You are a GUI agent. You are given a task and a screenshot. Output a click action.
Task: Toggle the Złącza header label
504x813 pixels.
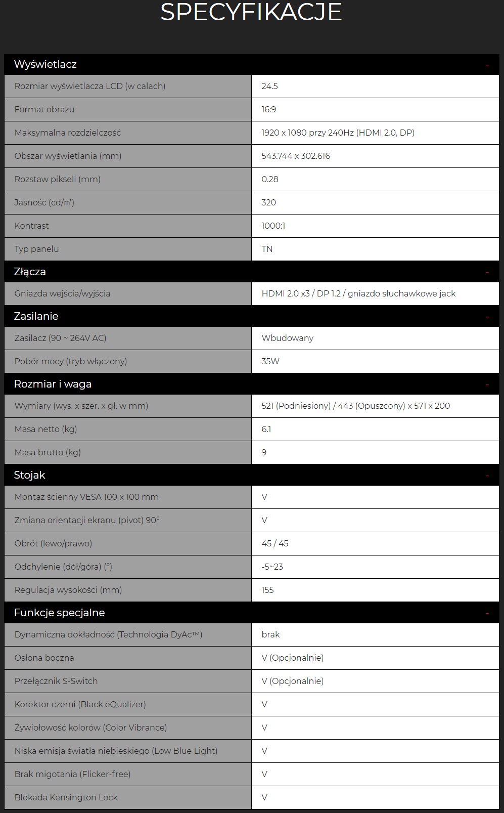[x=30, y=272]
